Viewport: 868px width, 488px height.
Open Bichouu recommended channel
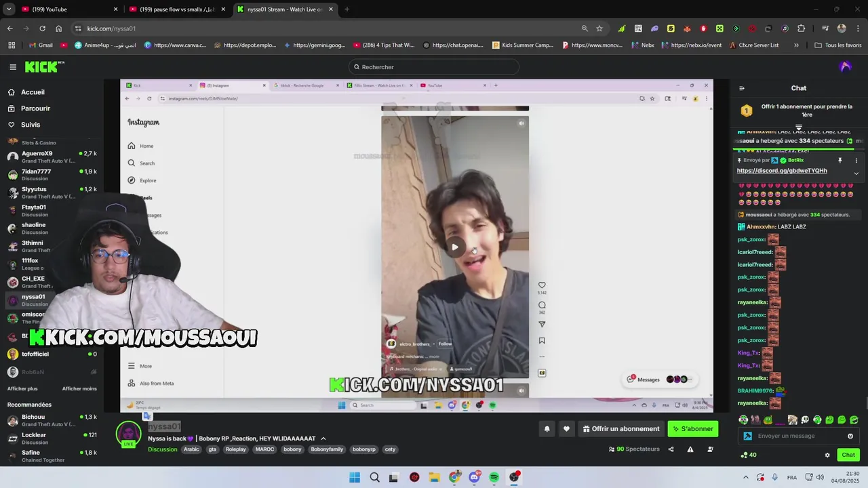click(51, 420)
